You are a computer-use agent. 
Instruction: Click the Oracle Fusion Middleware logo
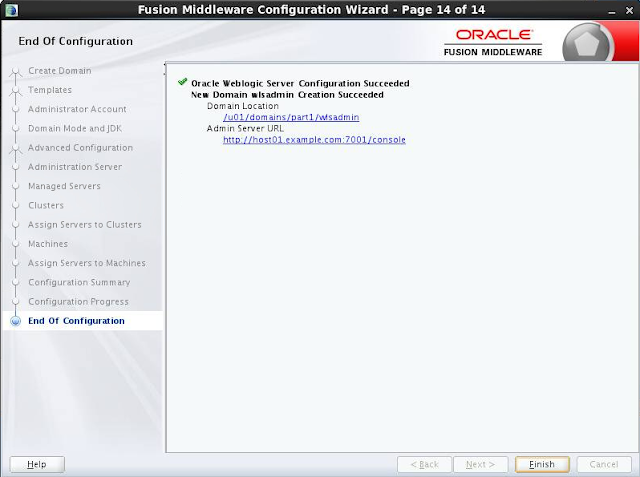(x=493, y=42)
